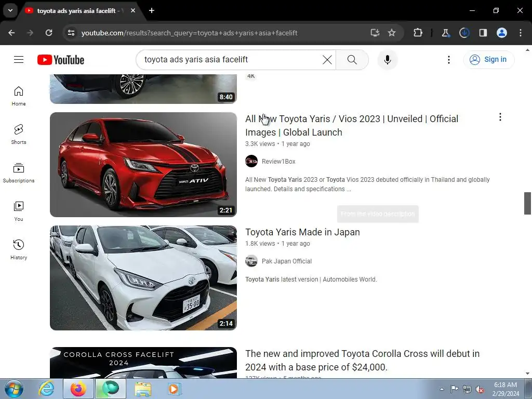Open the browser extensions puzzle icon

[x=418, y=33]
